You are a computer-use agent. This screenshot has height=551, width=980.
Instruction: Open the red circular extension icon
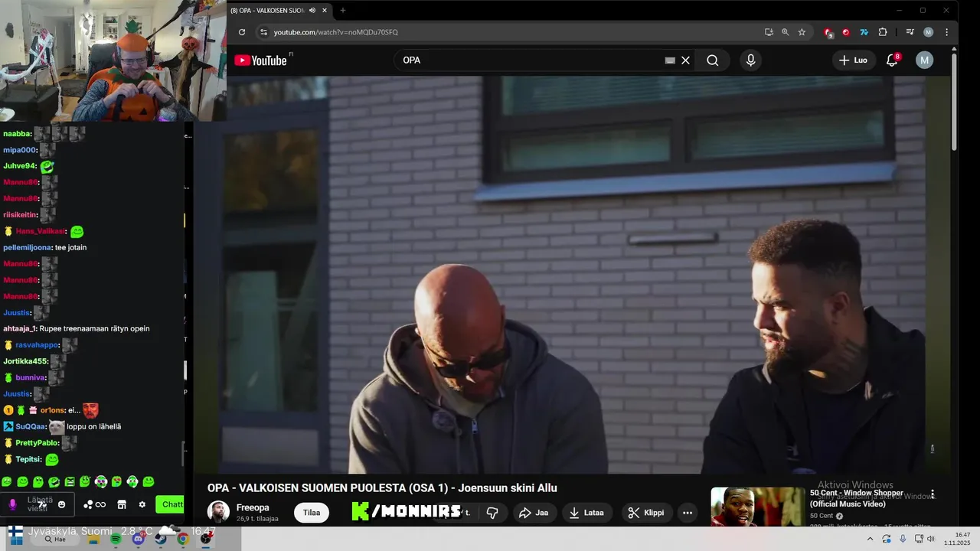coord(846,32)
